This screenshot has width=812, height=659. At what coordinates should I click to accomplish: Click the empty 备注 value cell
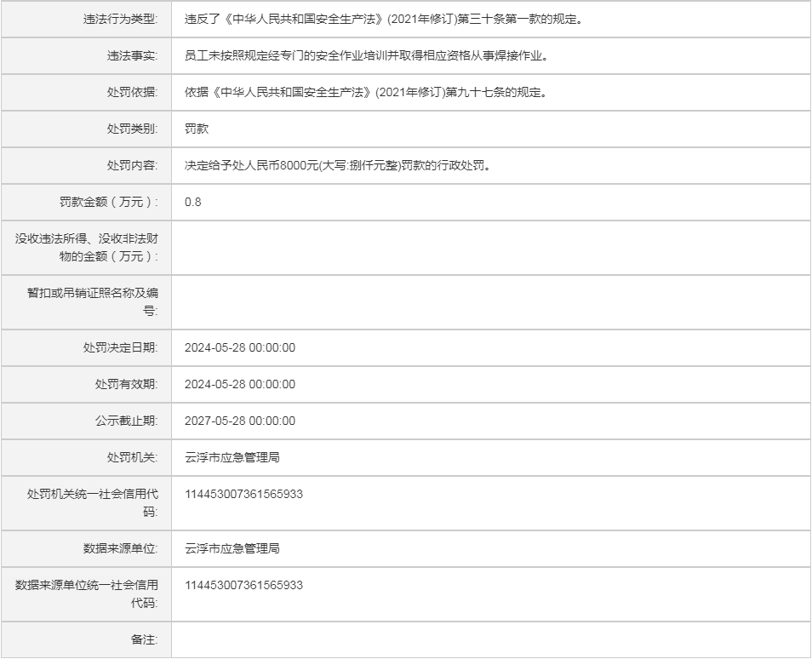[490, 639]
